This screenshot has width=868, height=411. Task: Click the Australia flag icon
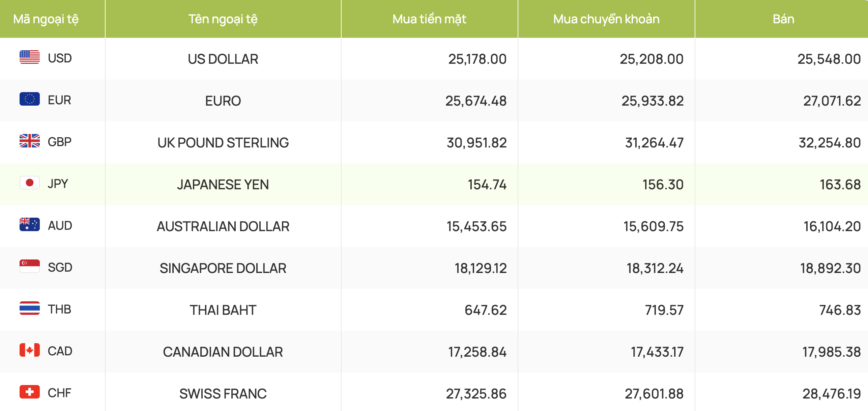(30, 224)
